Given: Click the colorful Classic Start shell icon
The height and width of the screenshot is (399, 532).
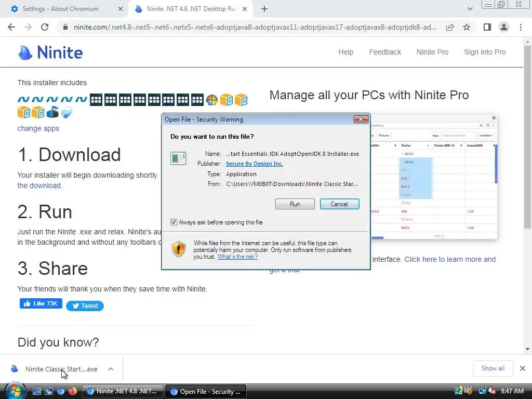Looking at the screenshot, I should tap(212, 100).
